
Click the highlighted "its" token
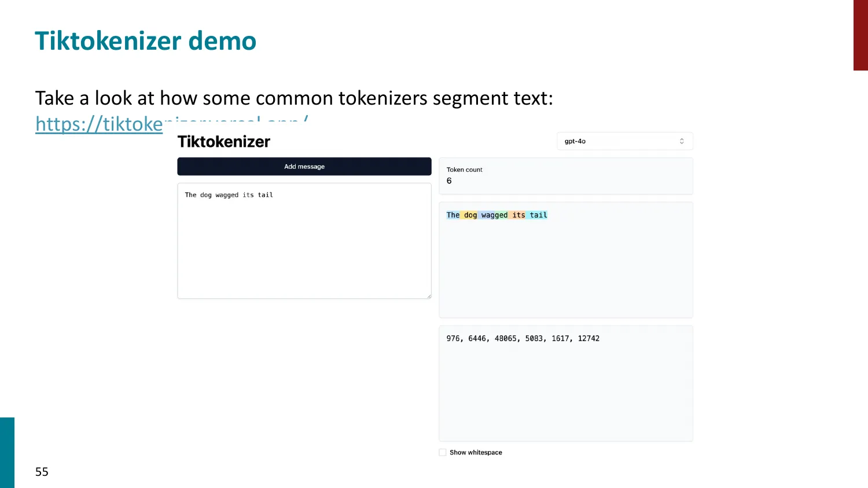click(x=518, y=215)
